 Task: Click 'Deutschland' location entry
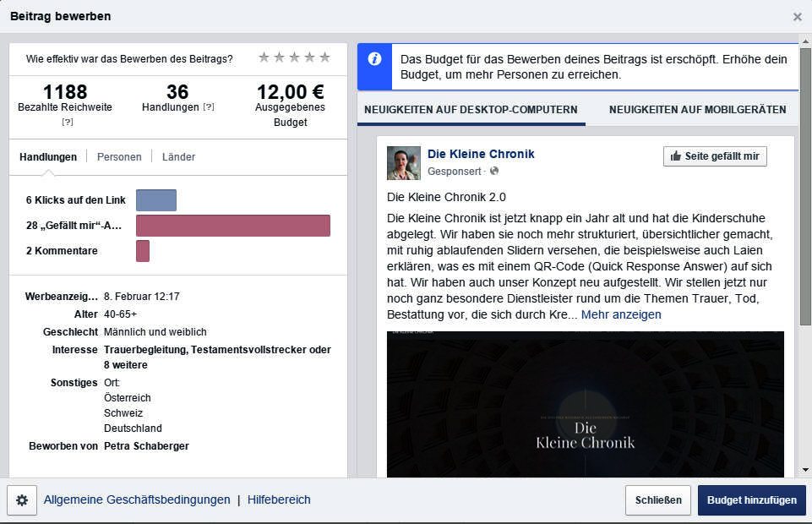134,428
